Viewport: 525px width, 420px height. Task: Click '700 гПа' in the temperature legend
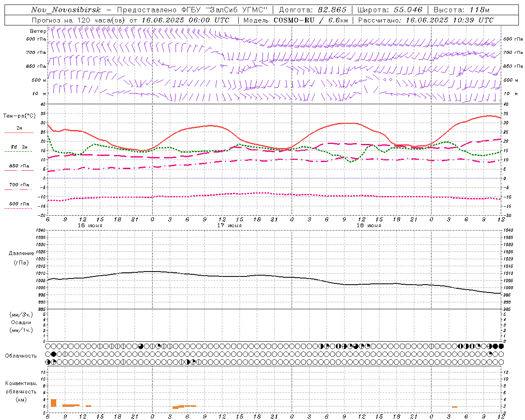click(x=19, y=185)
